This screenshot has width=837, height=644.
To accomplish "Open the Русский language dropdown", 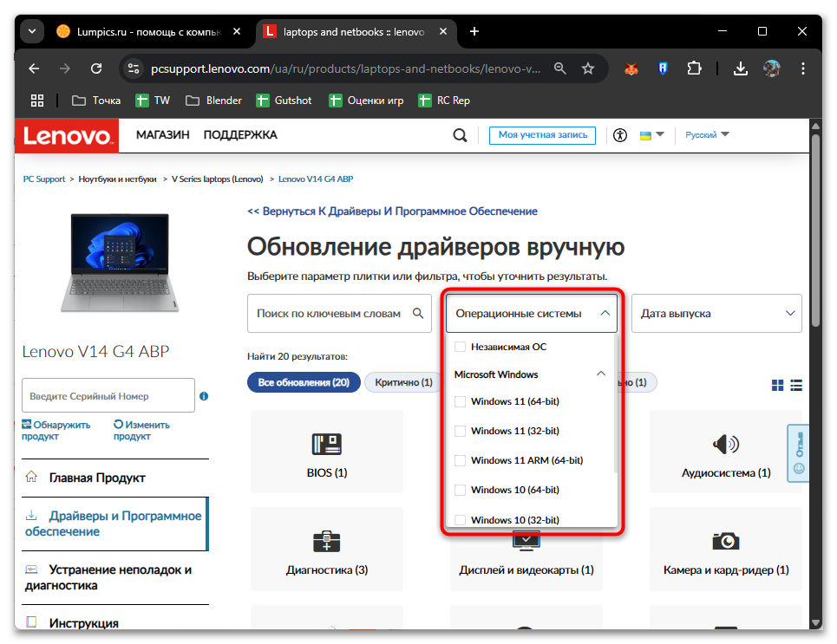I will [x=707, y=135].
